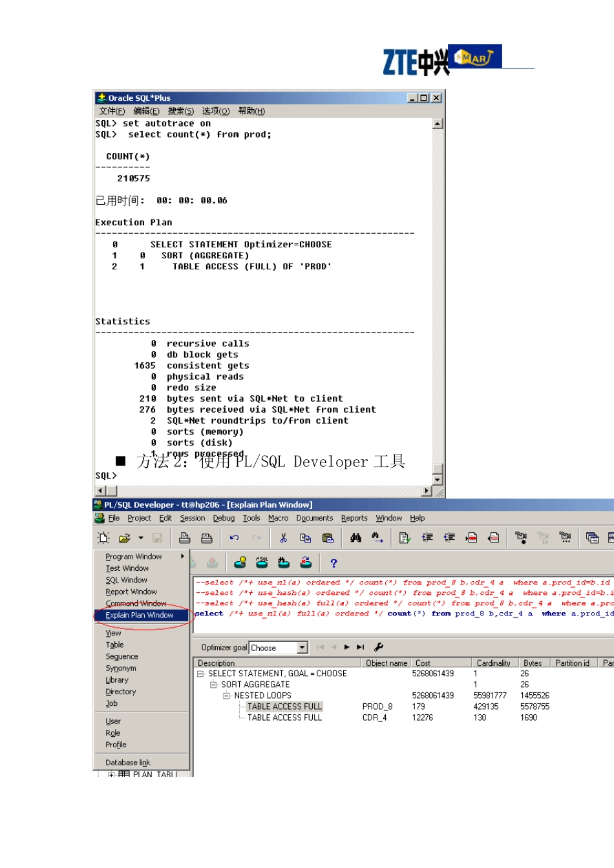Viewport: 614px width, 868px height.
Task: Expand the Open recent files arrow
Action: [x=141, y=537]
